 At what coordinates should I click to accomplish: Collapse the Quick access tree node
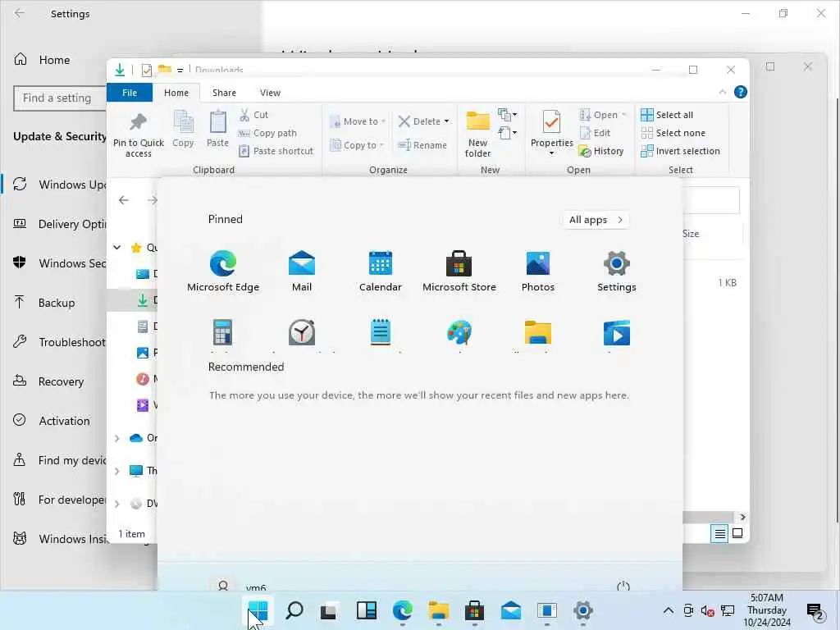(x=116, y=248)
